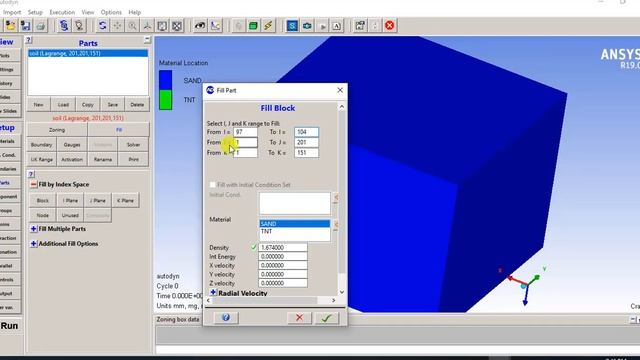Click the Print toolbar icon

click(40, 26)
